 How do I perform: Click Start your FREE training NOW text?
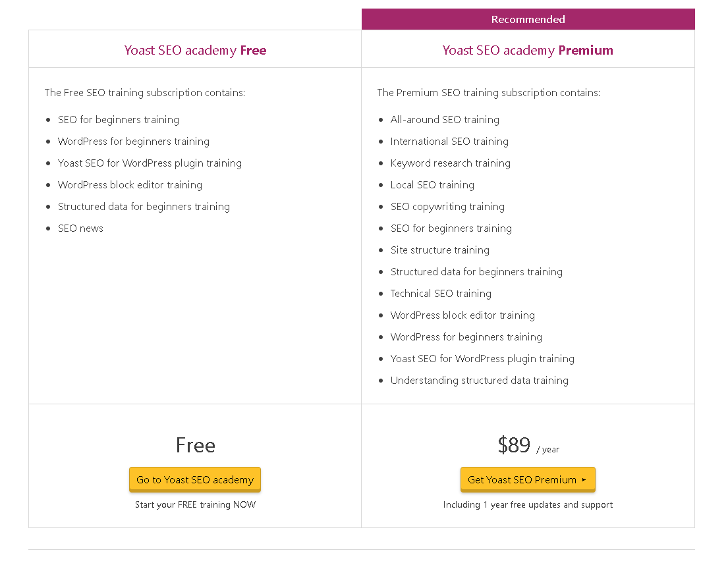[x=195, y=504]
